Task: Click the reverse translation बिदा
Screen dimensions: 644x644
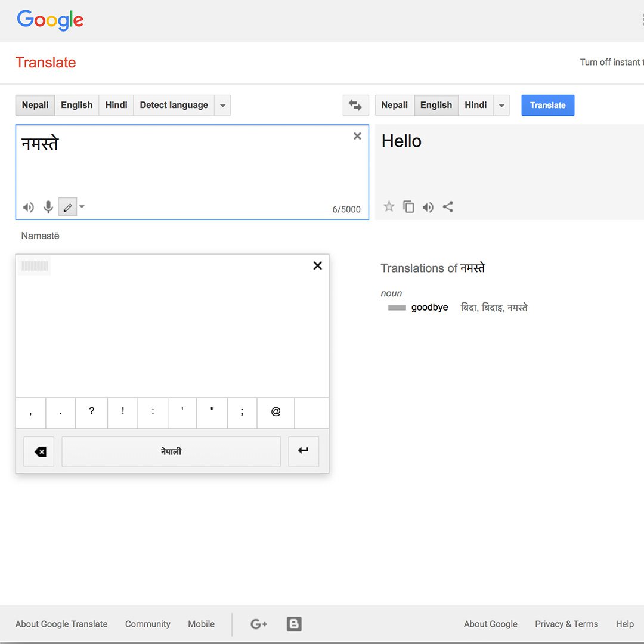Action: 468,307
